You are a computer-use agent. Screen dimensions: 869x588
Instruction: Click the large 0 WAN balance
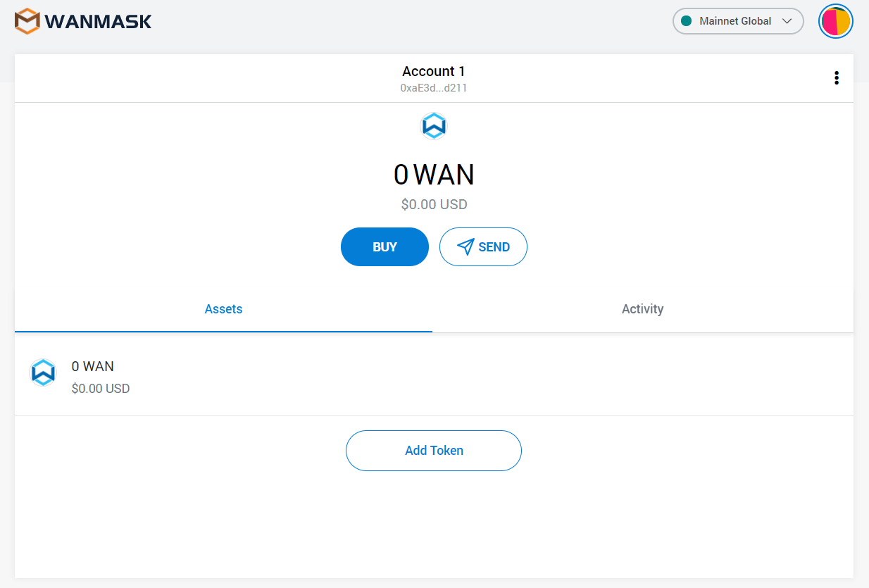tap(434, 175)
